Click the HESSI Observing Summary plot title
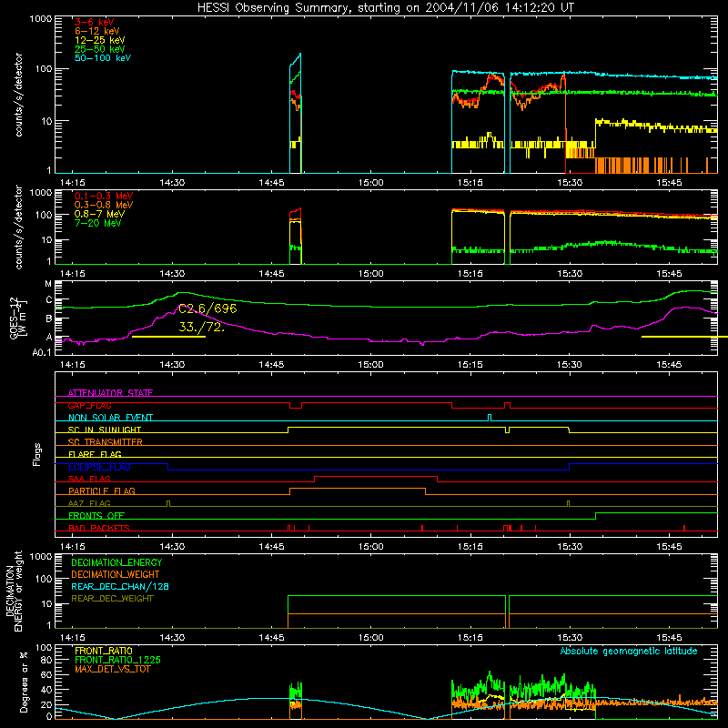The height and width of the screenshot is (728, 728). [x=386, y=8]
